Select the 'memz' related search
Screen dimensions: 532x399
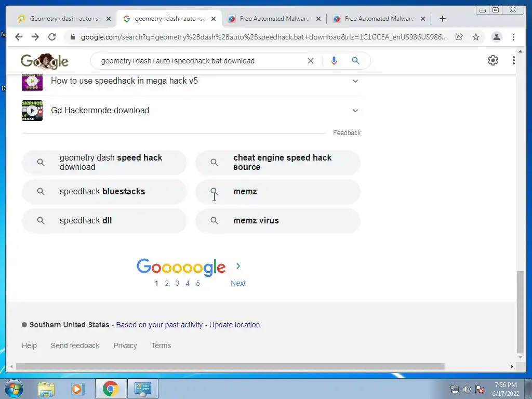pyautogui.click(x=278, y=192)
